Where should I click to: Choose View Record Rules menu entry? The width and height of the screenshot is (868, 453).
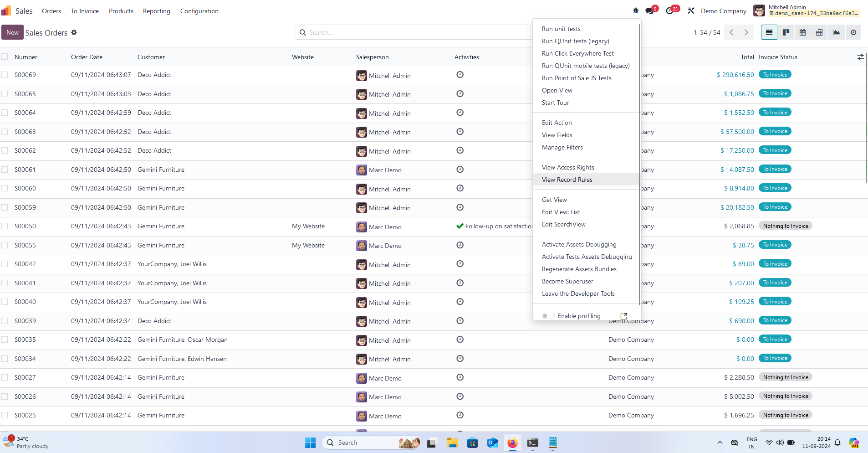[x=587, y=180]
